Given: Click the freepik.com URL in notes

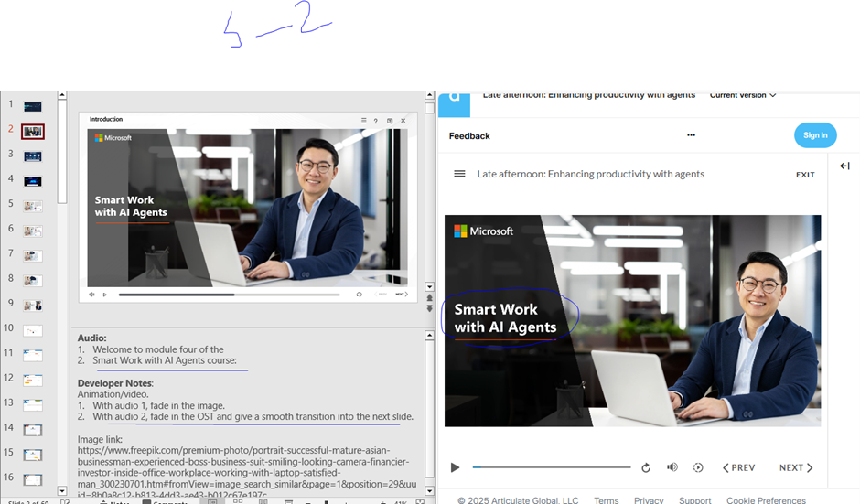Looking at the screenshot, I should coord(247,473).
